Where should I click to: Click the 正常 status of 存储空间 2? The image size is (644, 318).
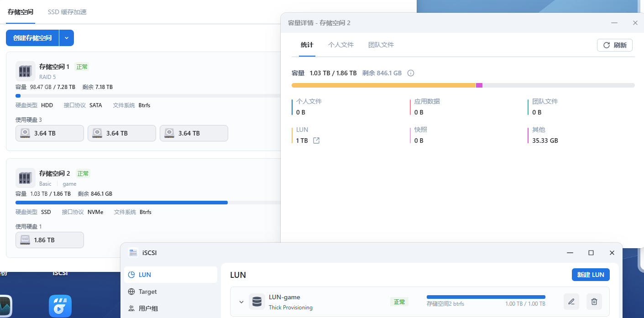(x=83, y=173)
